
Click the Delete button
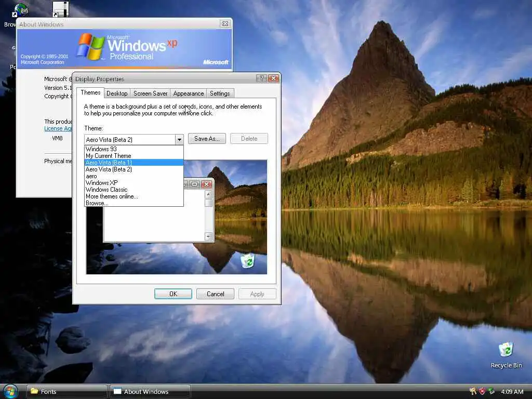[249, 138]
